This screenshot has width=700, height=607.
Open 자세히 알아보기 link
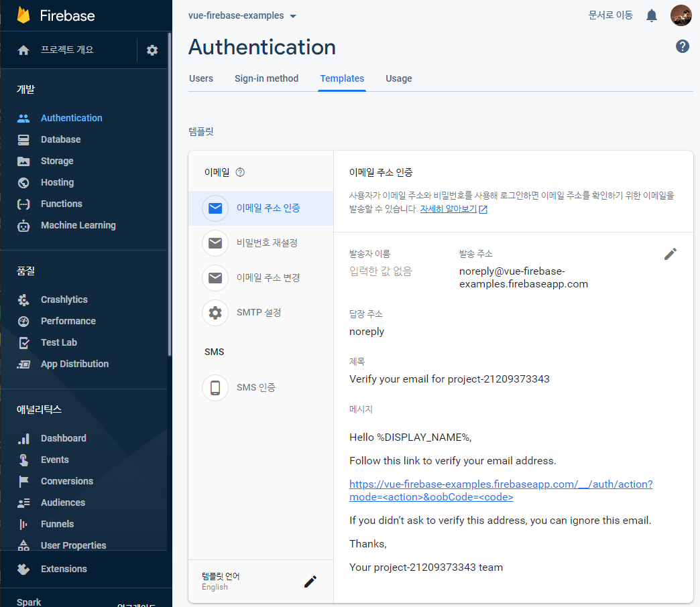(x=453, y=209)
